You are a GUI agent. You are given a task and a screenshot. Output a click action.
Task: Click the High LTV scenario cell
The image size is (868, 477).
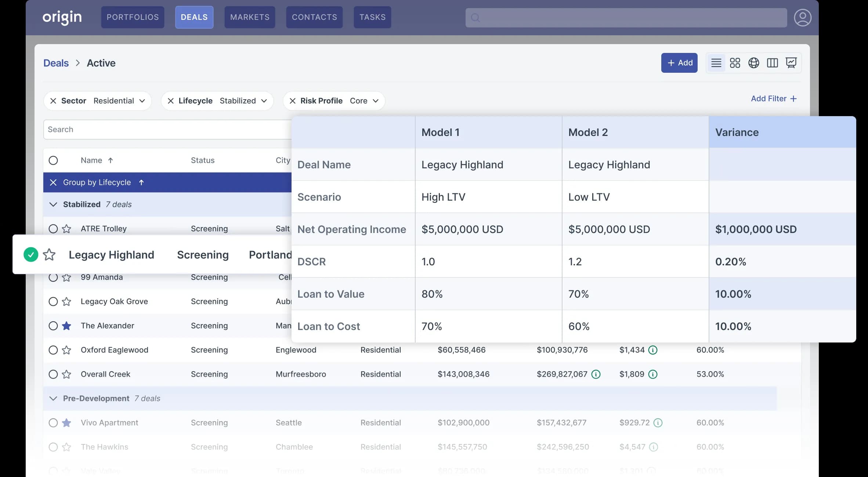pos(488,197)
